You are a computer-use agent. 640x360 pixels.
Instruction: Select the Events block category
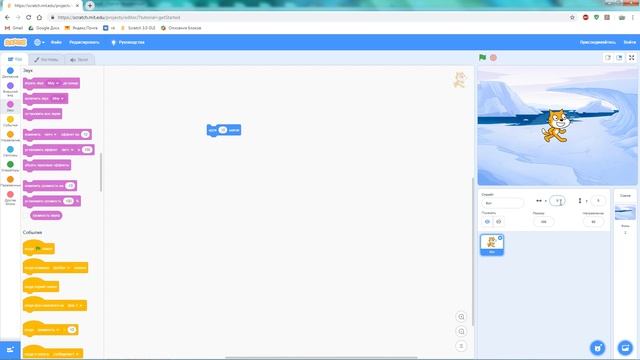coord(10,121)
